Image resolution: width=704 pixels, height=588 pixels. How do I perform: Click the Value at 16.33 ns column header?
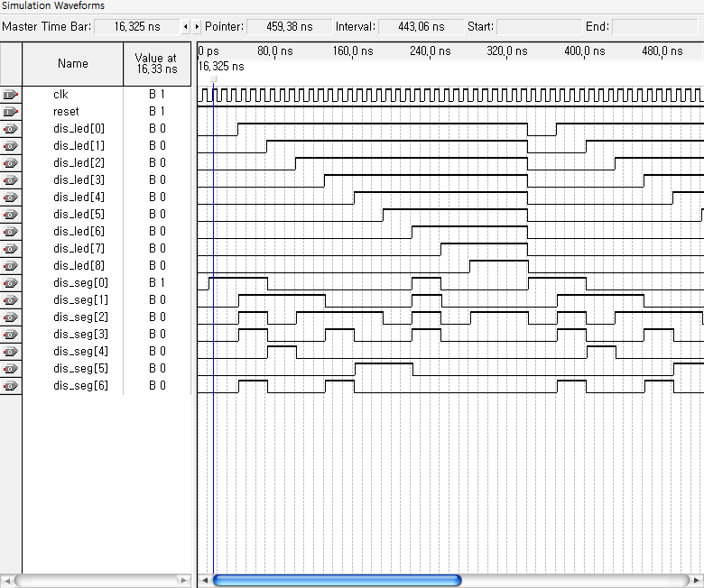(x=156, y=64)
